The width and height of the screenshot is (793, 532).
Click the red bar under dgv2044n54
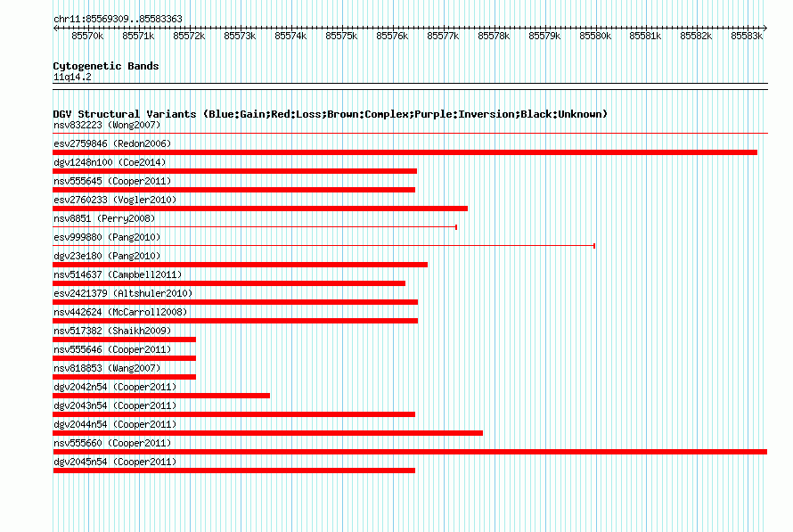[x=268, y=433]
